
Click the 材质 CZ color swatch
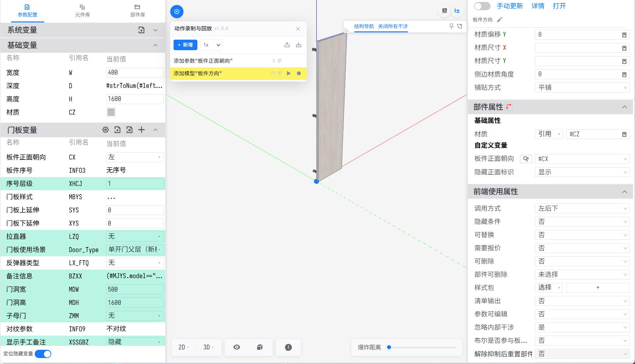(x=111, y=112)
